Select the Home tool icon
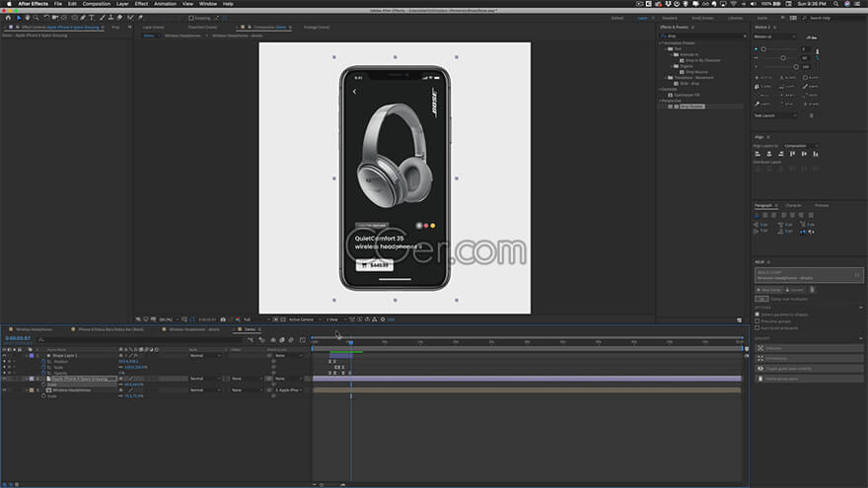 [x=8, y=18]
